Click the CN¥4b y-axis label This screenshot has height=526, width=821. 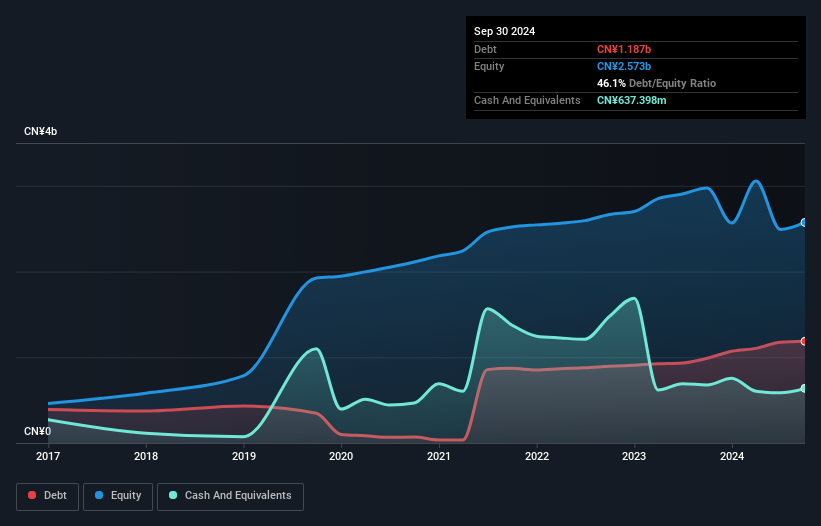[x=40, y=131]
